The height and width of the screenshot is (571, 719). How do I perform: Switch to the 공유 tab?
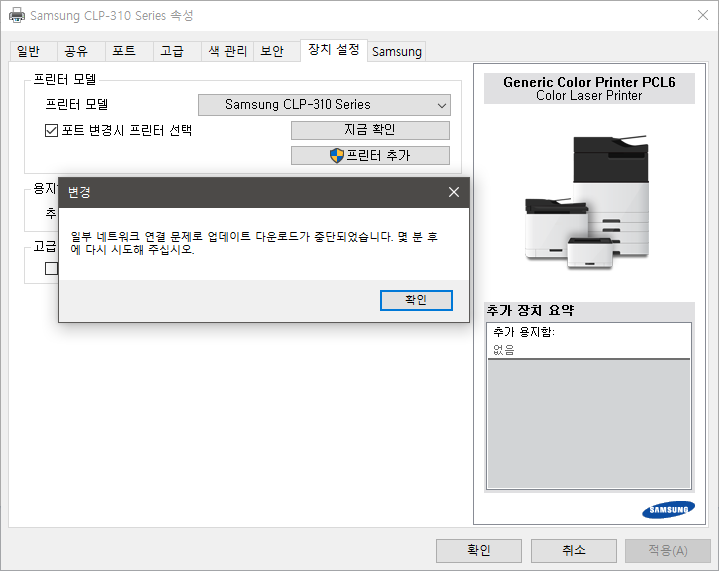click(81, 51)
